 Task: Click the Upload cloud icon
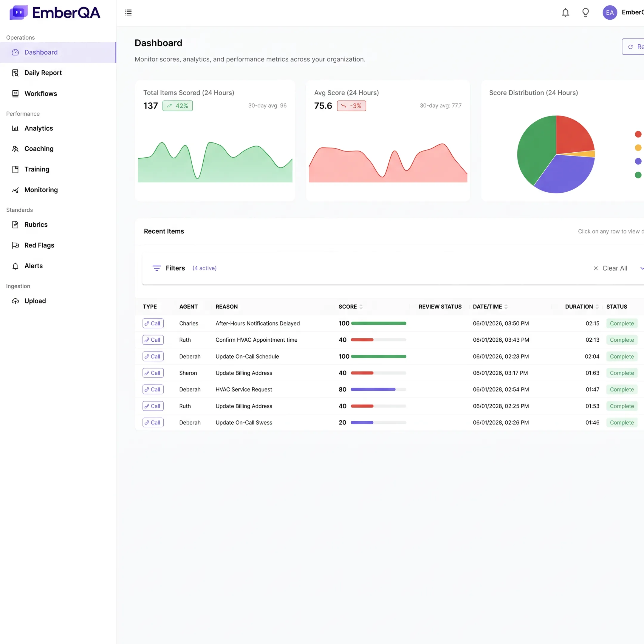[x=15, y=301]
